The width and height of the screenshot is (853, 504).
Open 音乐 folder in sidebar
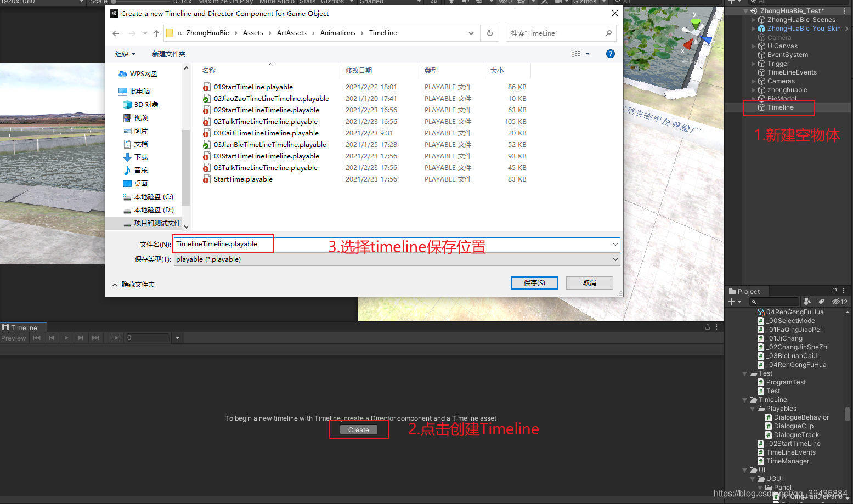pyautogui.click(x=135, y=171)
